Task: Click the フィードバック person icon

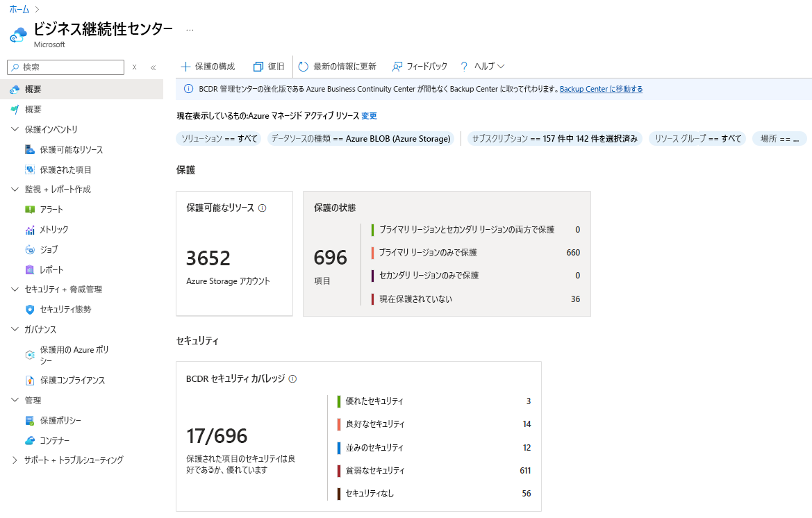Action: tap(397, 67)
